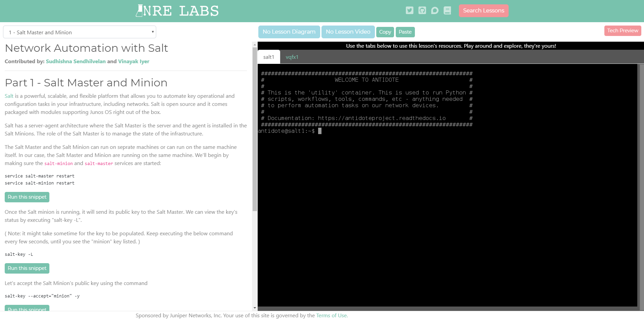
Task: Open the chat bubble icon in header
Action: 435,10
